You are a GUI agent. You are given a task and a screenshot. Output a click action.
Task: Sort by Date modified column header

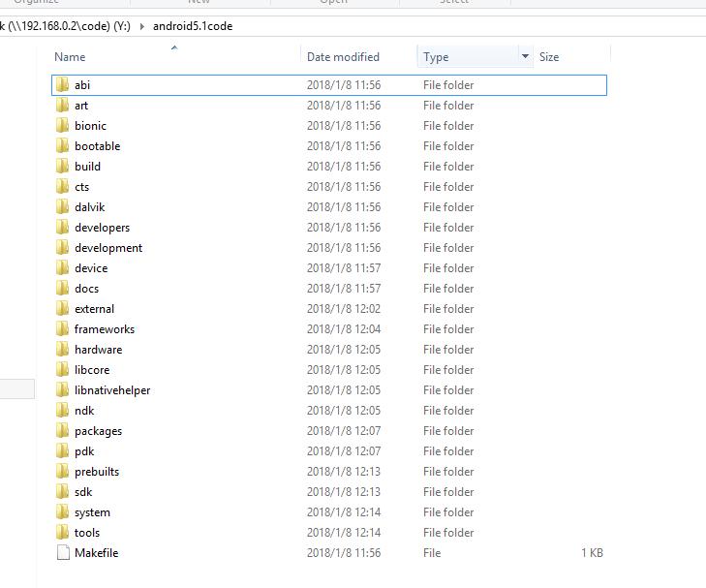343,57
